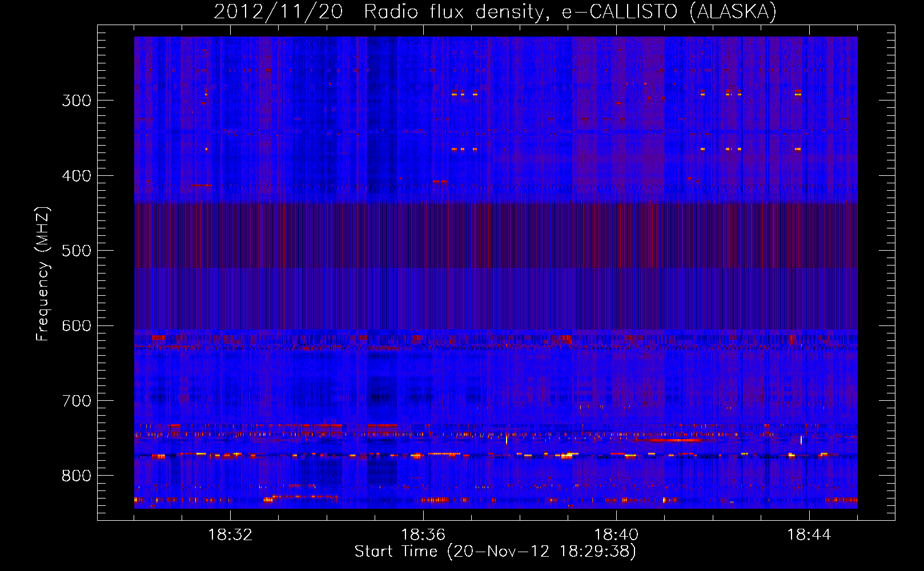
Task: Click the 400 frequency tick label
Action: (x=77, y=176)
